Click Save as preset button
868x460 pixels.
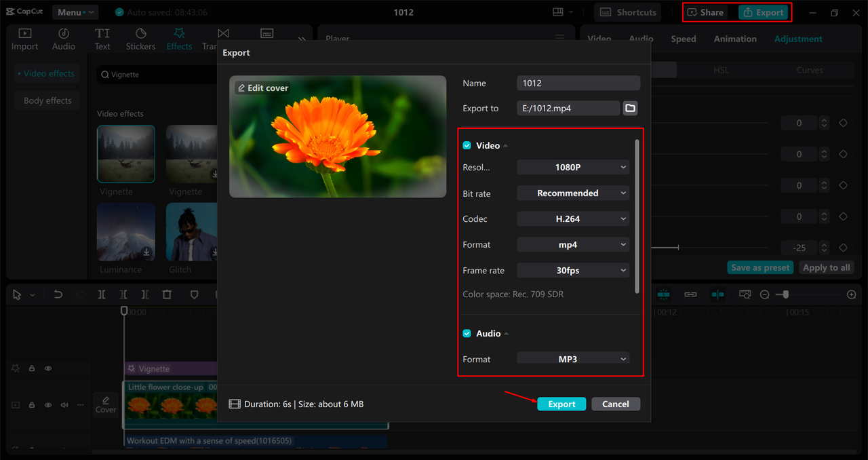click(760, 267)
